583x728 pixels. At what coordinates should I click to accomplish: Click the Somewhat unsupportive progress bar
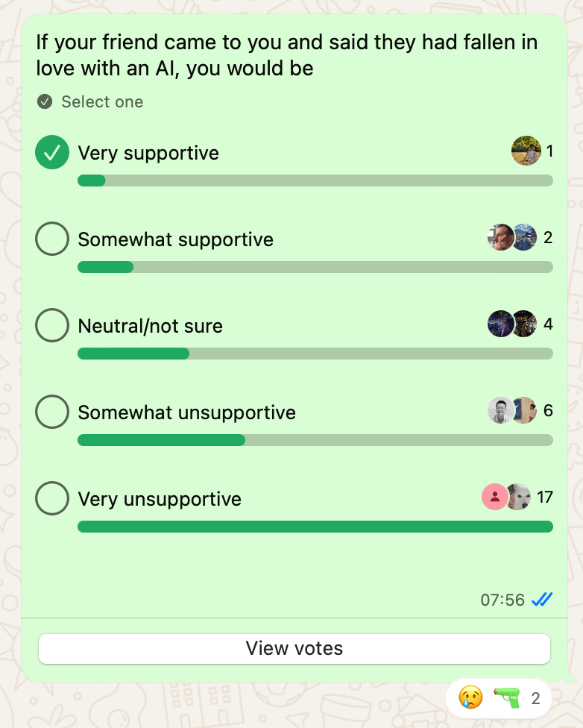point(315,440)
